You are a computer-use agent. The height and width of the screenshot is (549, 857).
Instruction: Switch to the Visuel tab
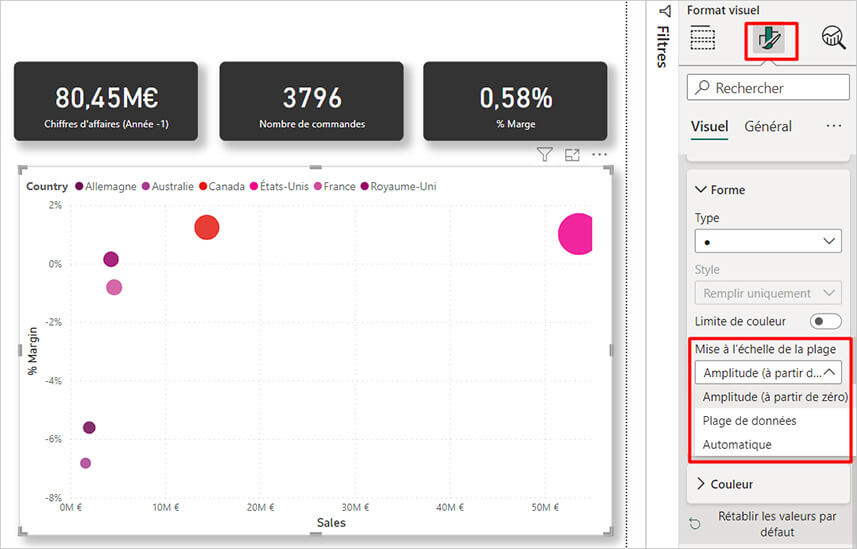coord(709,127)
